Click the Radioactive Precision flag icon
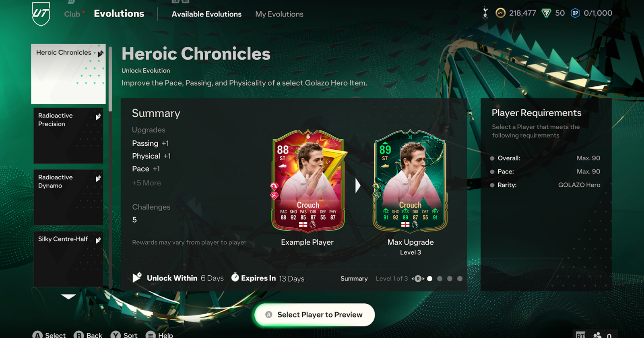The image size is (644, 338). [98, 117]
